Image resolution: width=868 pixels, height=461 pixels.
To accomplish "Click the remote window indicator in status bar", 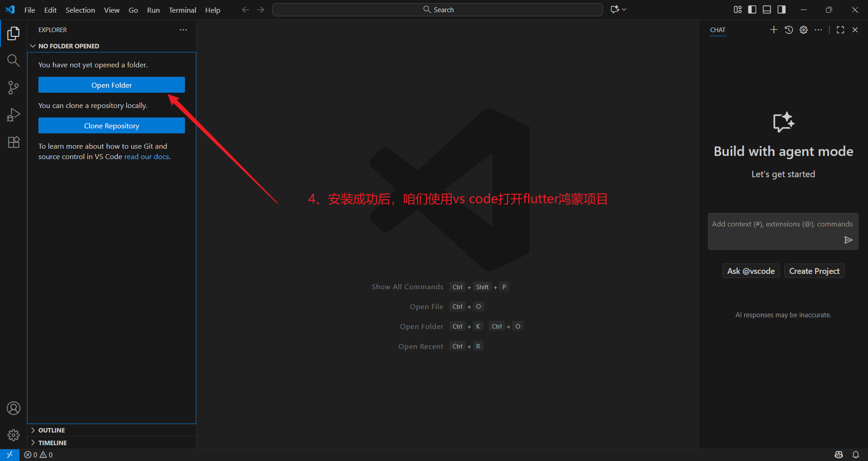I will pos(9,455).
